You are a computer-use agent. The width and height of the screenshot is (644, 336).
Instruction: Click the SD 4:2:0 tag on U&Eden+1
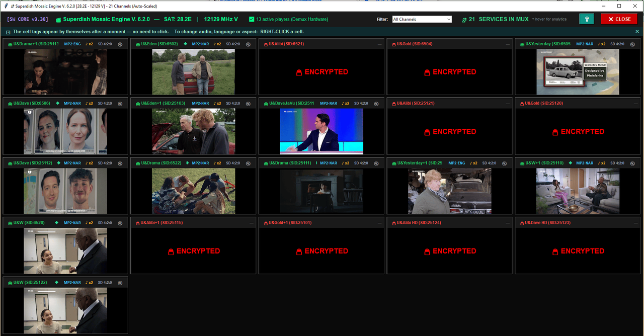[233, 104]
